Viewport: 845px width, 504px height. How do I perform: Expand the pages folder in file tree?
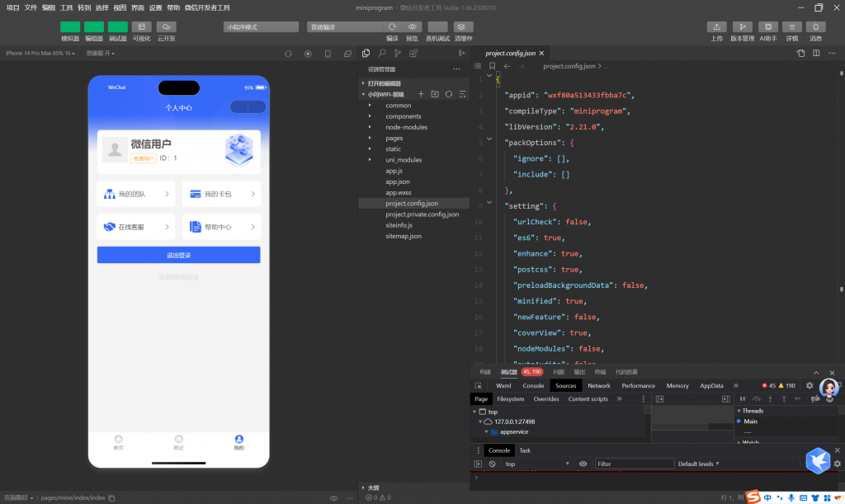pos(394,138)
